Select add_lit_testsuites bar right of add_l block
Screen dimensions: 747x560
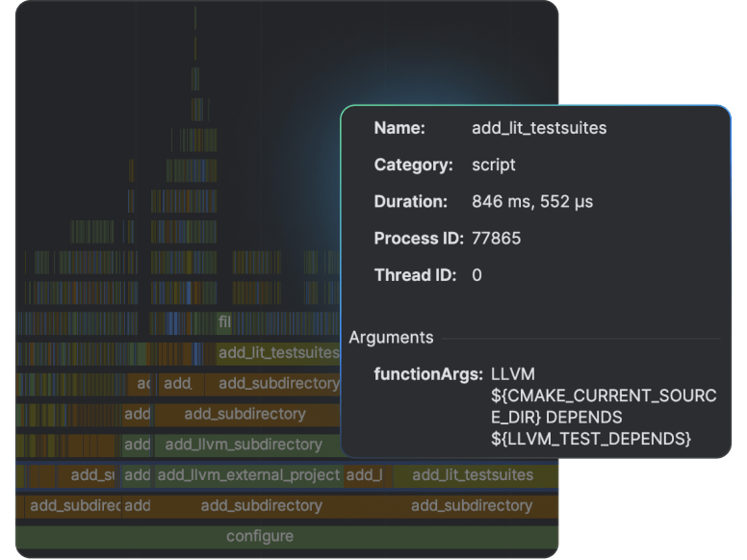tap(472, 474)
